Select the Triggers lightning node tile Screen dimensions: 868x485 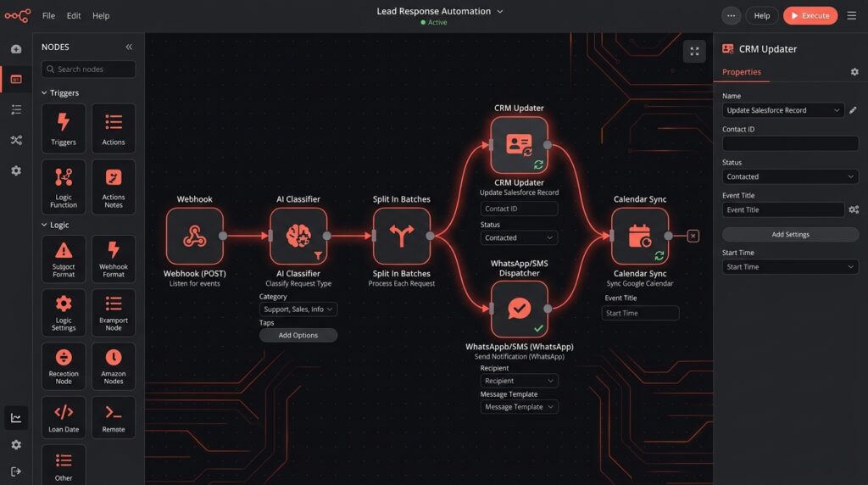[x=64, y=128]
